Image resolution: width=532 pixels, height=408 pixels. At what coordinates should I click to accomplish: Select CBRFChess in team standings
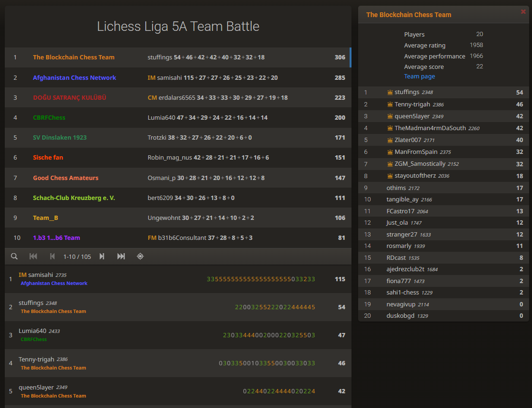click(x=49, y=118)
